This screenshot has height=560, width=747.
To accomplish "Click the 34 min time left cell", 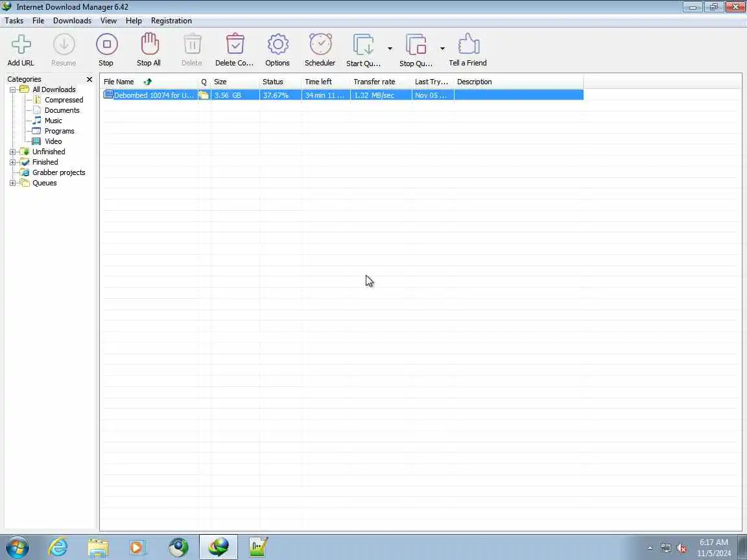I will coord(325,95).
